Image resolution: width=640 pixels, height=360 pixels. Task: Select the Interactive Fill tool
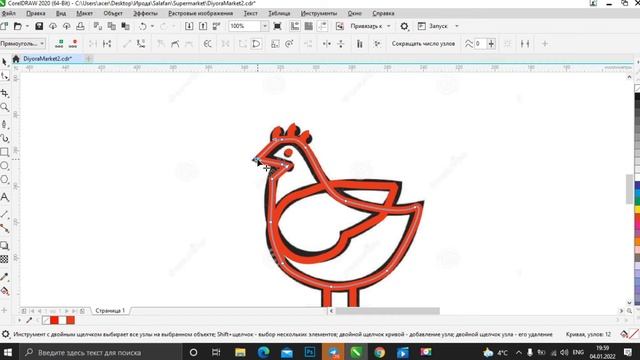click(x=4, y=291)
